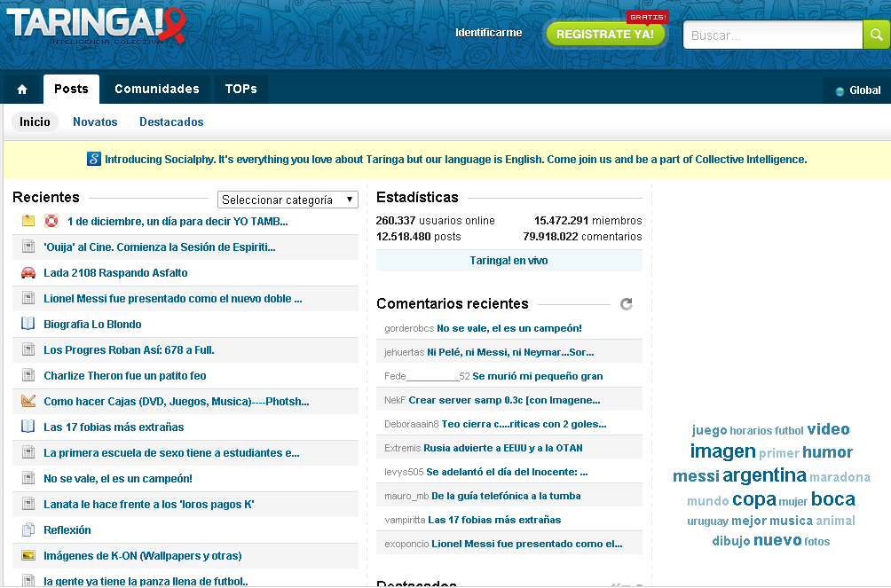891x588 pixels.
Task: Click in the Buscar search field
Action: coord(772,35)
